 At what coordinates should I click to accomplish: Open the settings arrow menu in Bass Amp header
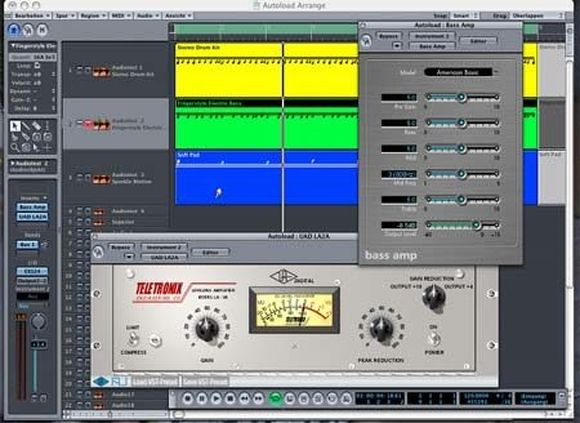click(397, 46)
